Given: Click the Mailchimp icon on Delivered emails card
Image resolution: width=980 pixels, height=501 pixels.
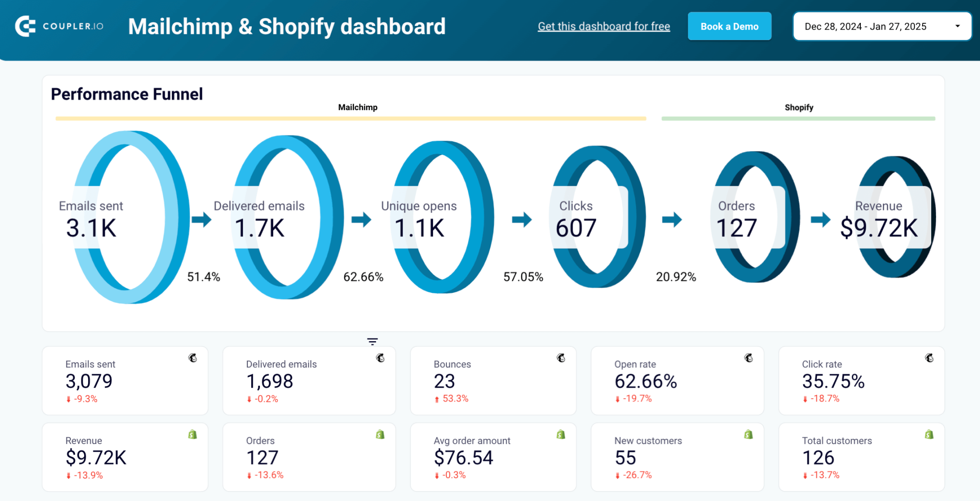Looking at the screenshot, I should [380, 357].
